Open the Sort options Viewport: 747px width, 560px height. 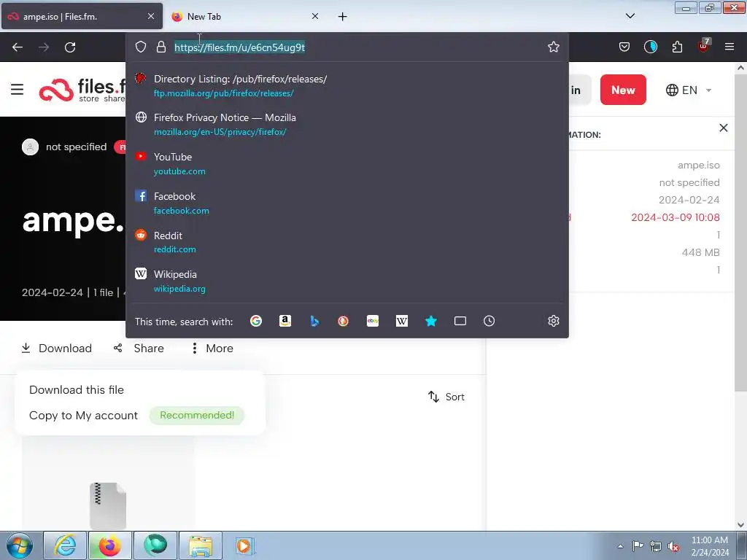click(446, 397)
